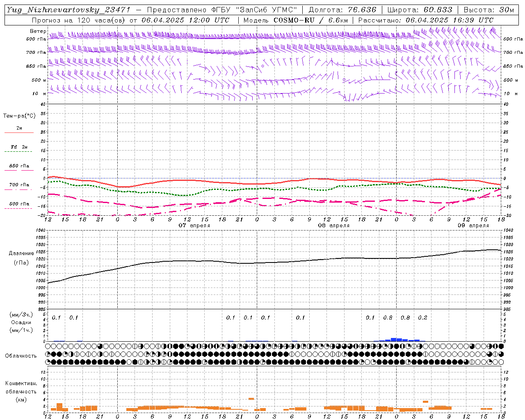The image size is (525, 420).
Task: Click the red 2м temperature legend line
Action: (x=19, y=133)
